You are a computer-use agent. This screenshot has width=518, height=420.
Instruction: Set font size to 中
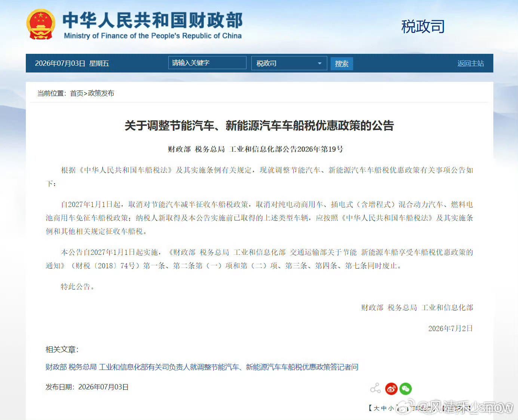[x=384, y=408]
